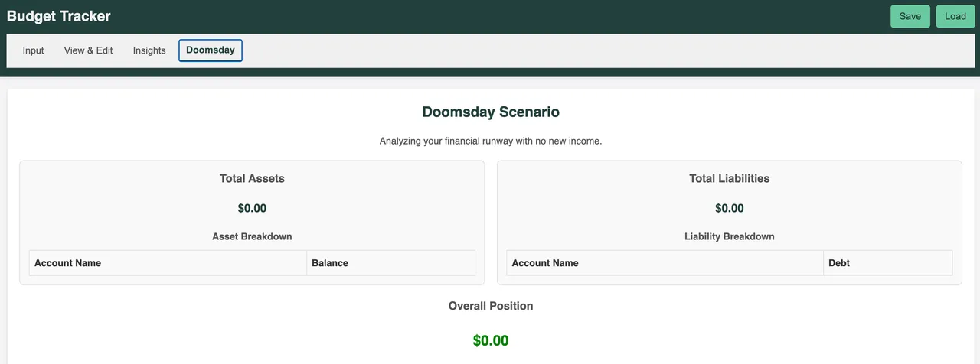The width and height of the screenshot is (980, 364).
Task: Click the Doomsday Scenario heading
Action: coord(491,112)
